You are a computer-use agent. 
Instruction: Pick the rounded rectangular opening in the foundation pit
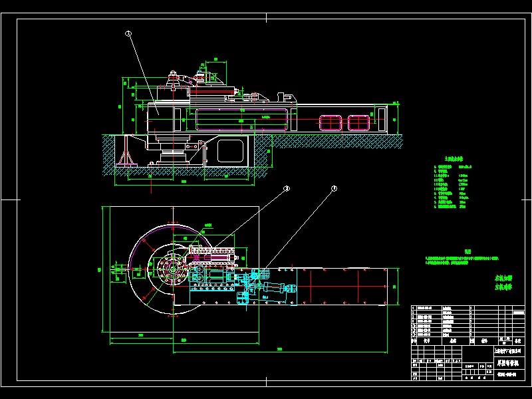[230, 151]
